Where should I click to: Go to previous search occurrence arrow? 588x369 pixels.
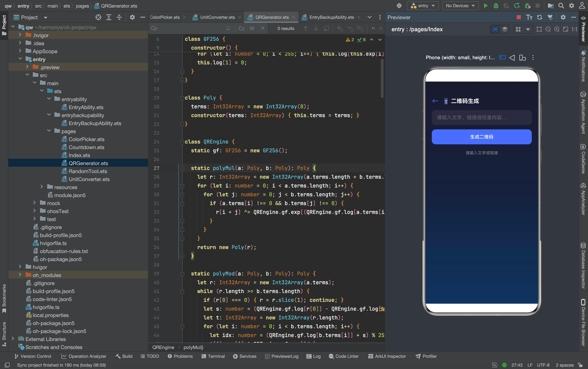pos(305,29)
